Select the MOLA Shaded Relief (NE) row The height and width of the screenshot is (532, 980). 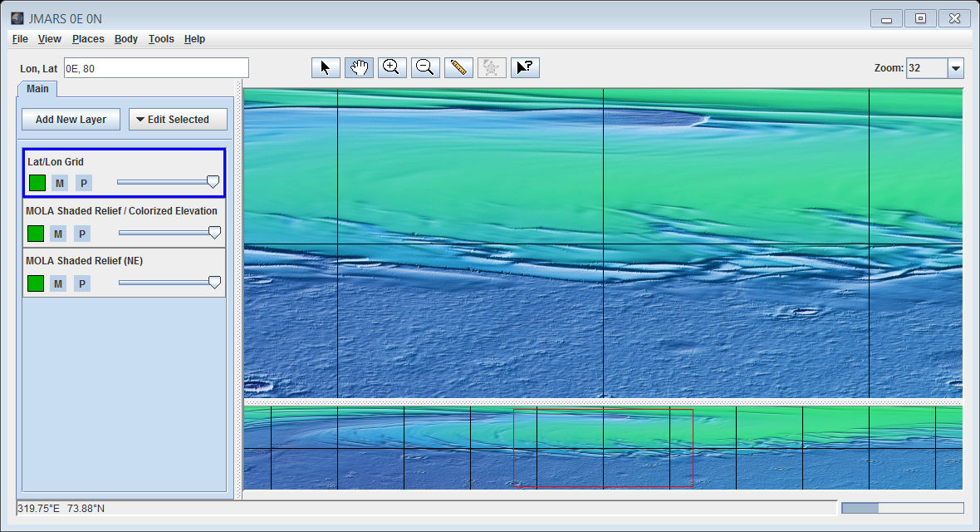[x=124, y=273]
